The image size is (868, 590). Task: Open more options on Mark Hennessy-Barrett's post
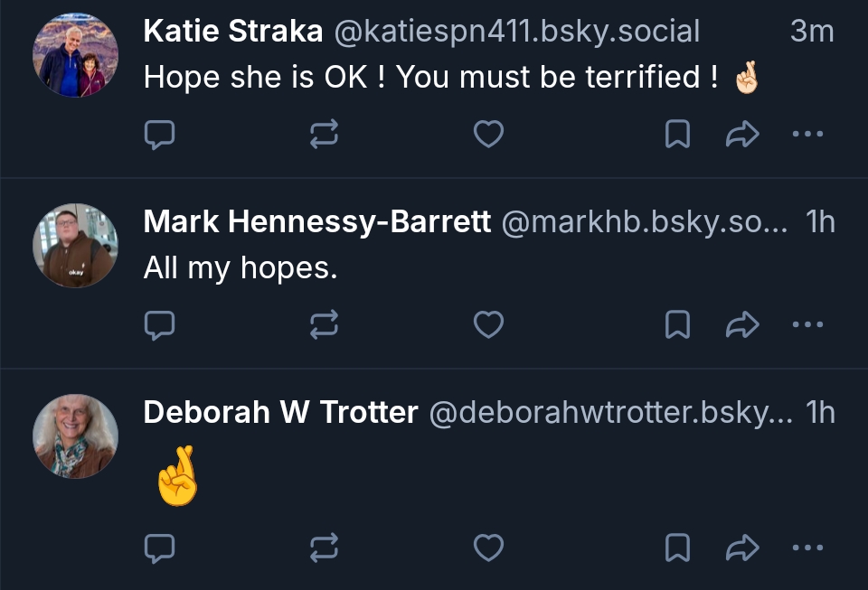click(807, 324)
